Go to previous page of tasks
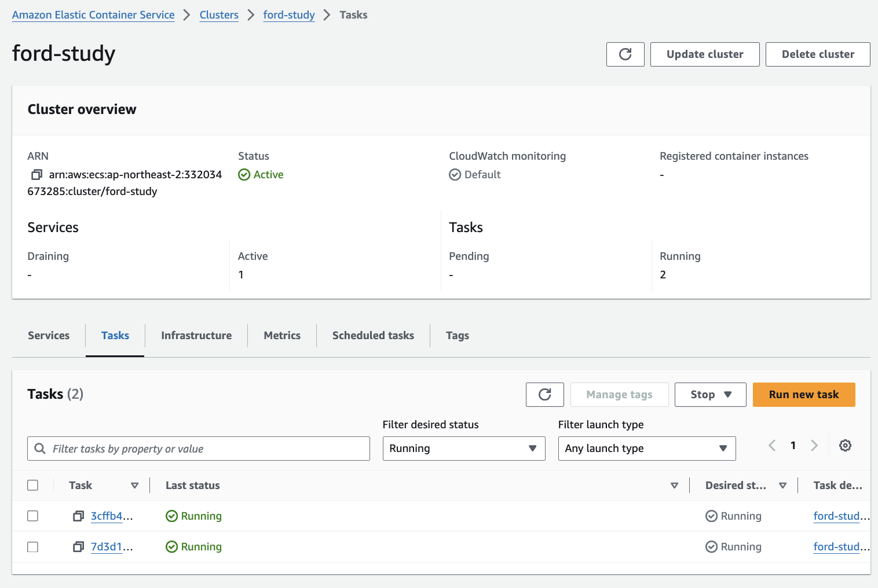The image size is (878, 588). (x=772, y=446)
